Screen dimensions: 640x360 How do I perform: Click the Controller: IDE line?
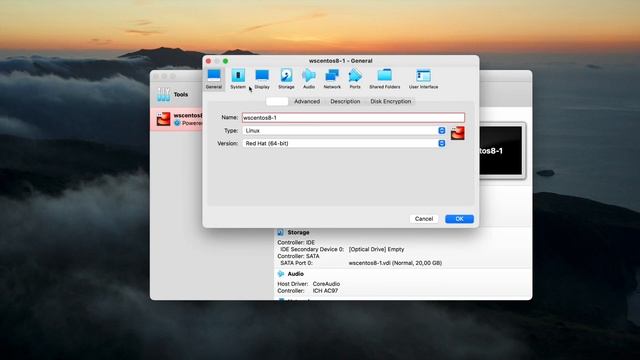point(296,242)
